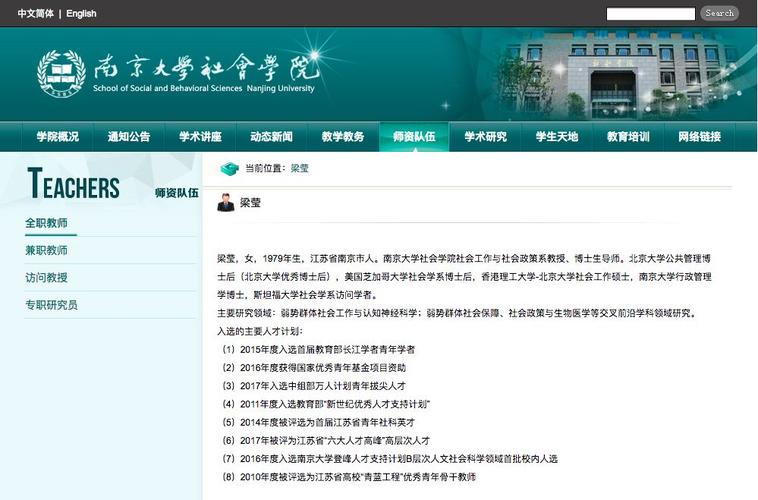Open the 师资队伍 menu
758x500 pixels.
pyautogui.click(x=414, y=137)
